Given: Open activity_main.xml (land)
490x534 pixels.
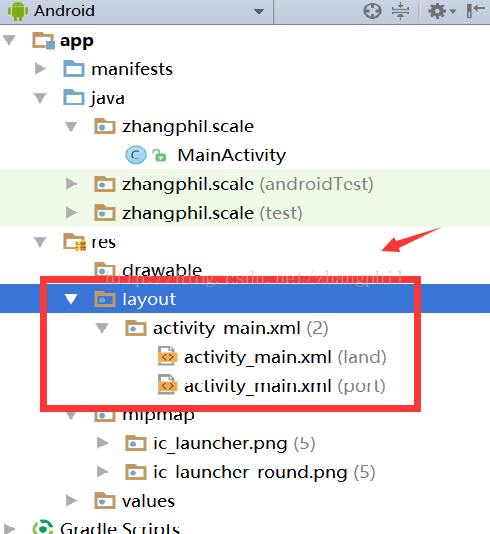Looking at the screenshot, I should [x=285, y=357].
